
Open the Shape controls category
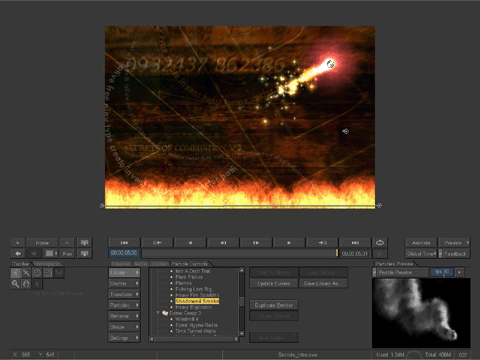pos(124,327)
